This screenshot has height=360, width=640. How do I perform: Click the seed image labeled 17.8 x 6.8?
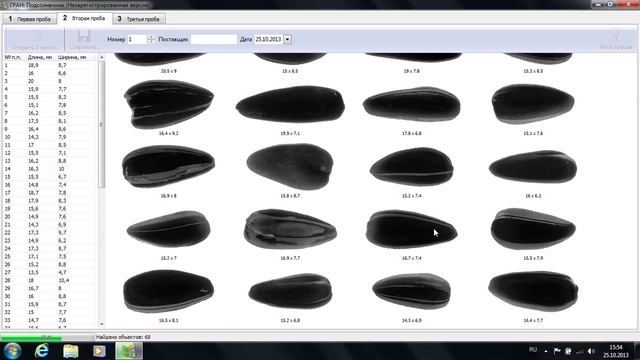click(x=411, y=104)
